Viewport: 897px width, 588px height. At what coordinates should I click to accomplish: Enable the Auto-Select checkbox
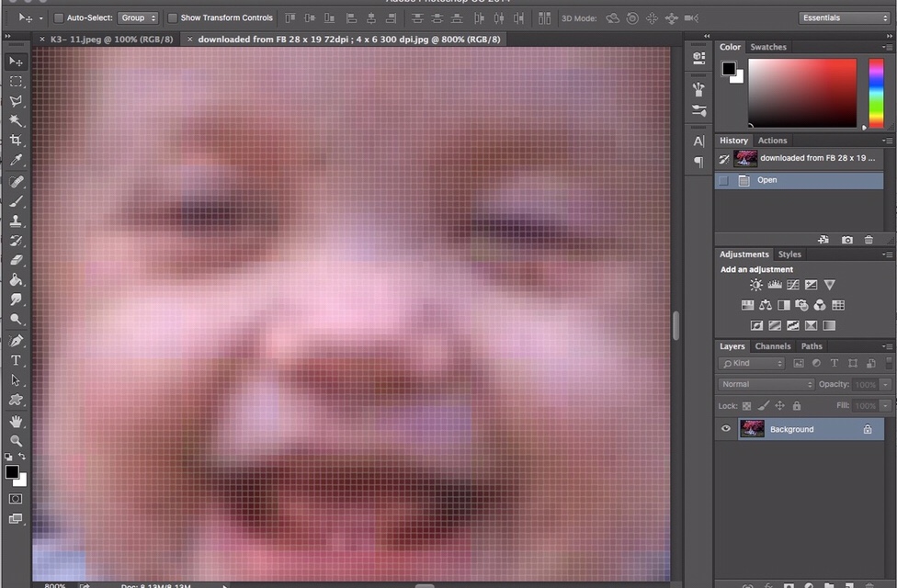(58, 18)
